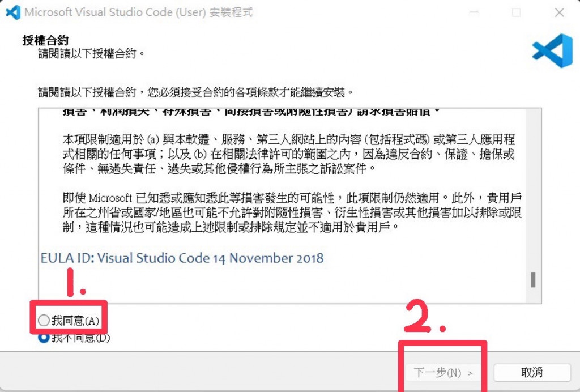Close the installer window

tap(559, 12)
